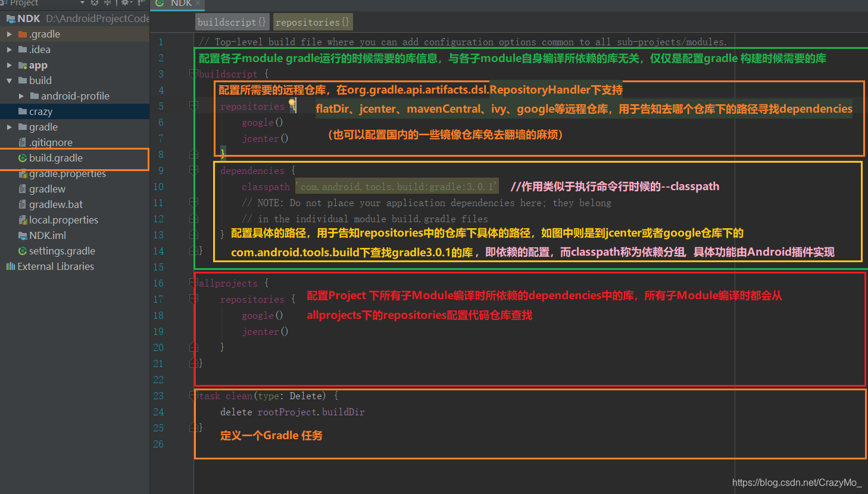Click the crazy folder icon
The height and width of the screenshot is (494, 868).
(23, 111)
